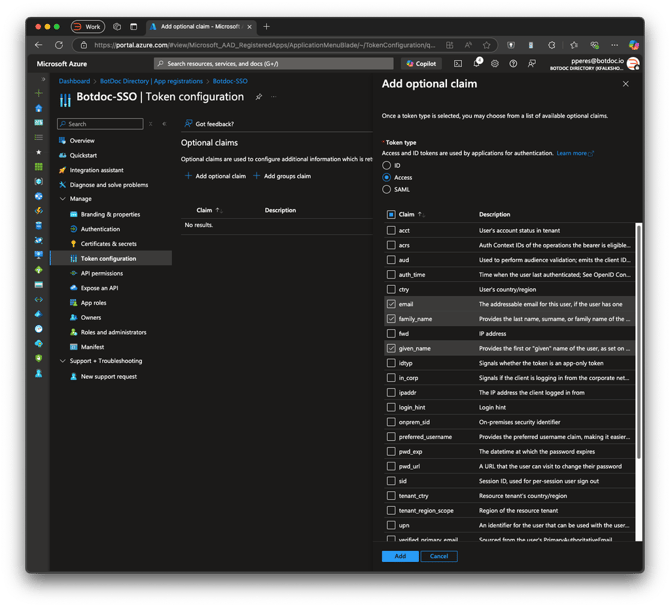Click the Add button

(x=400, y=556)
